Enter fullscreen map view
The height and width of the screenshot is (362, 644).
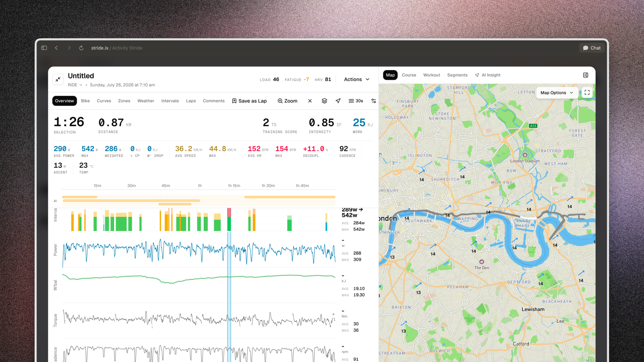[587, 93]
